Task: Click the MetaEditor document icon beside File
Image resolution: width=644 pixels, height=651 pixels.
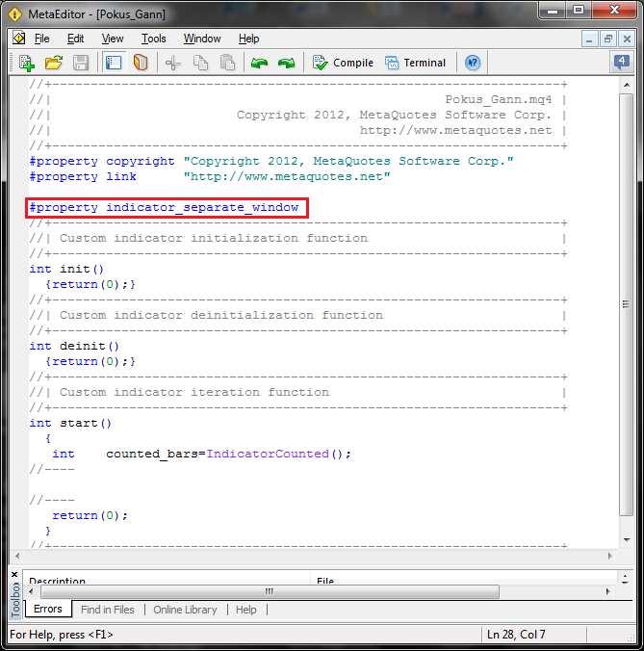Action: coord(18,39)
